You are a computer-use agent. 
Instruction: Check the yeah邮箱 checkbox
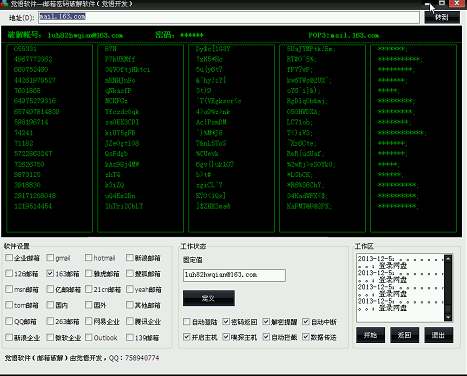tap(130, 289)
